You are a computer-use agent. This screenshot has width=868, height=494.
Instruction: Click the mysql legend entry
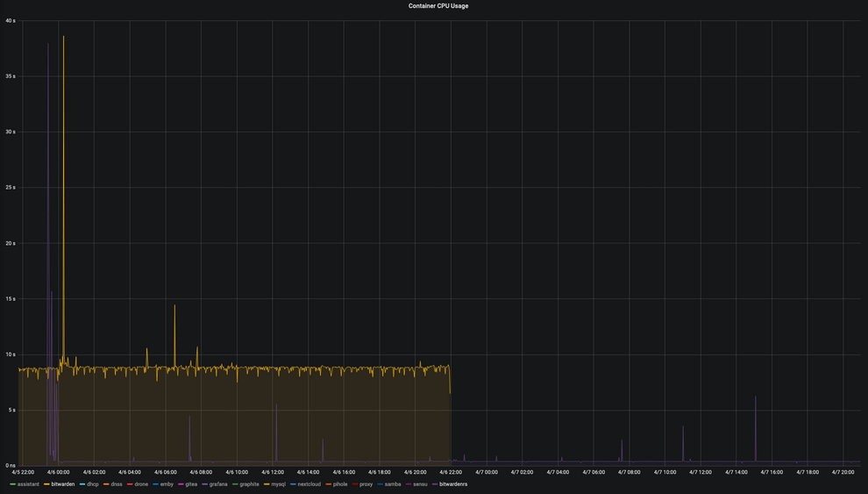(x=278, y=484)
